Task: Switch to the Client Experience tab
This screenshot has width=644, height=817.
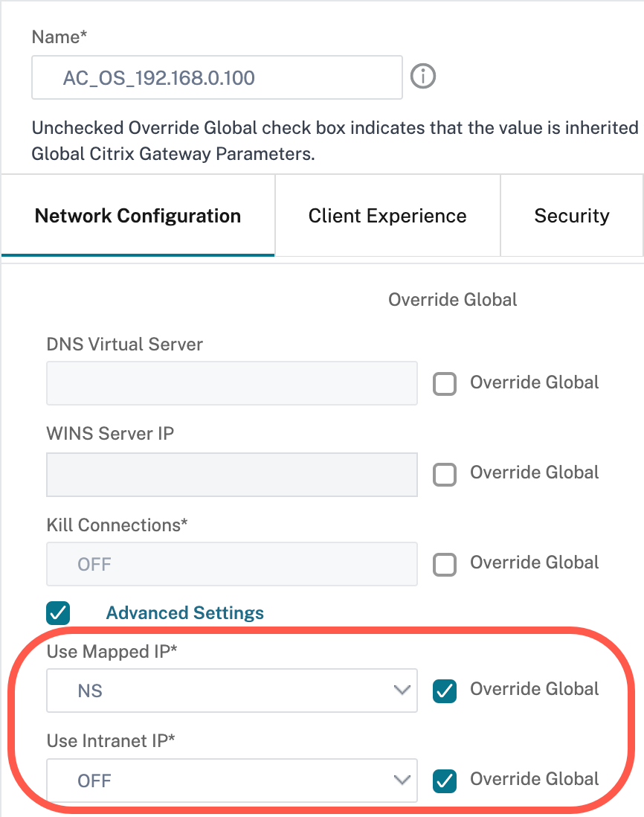Action: (387, 217)
